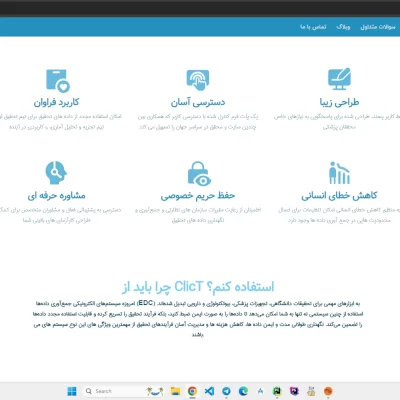Viewport: 400px width, 400px height.
Task: Open the Windows Start menu
Action: pos(72,391)
